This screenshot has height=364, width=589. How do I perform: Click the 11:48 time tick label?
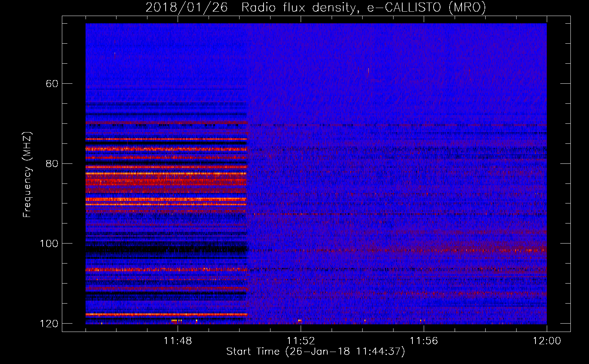178,341
